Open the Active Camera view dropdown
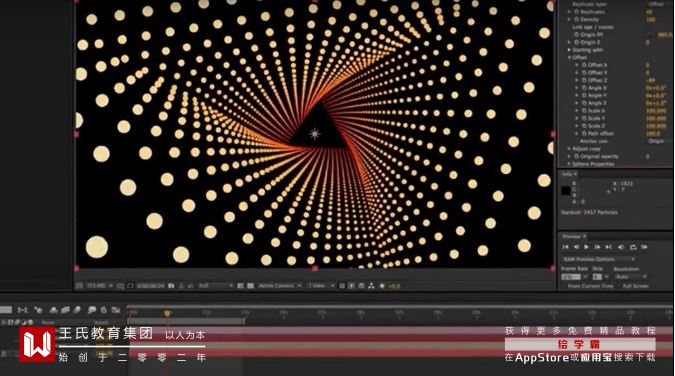The height and width of the screenshot is (376, 675). [x=280, y=286]
